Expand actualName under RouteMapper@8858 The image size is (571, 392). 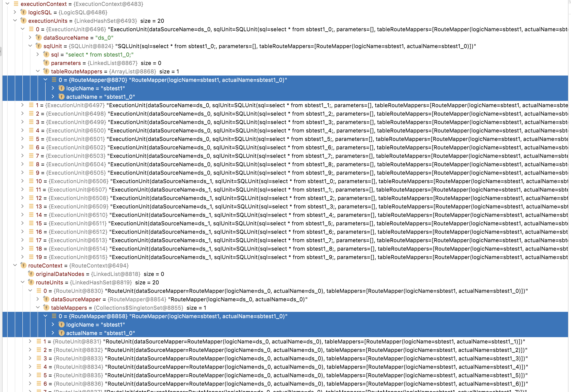pyautogui.click(x=53, y=333)
